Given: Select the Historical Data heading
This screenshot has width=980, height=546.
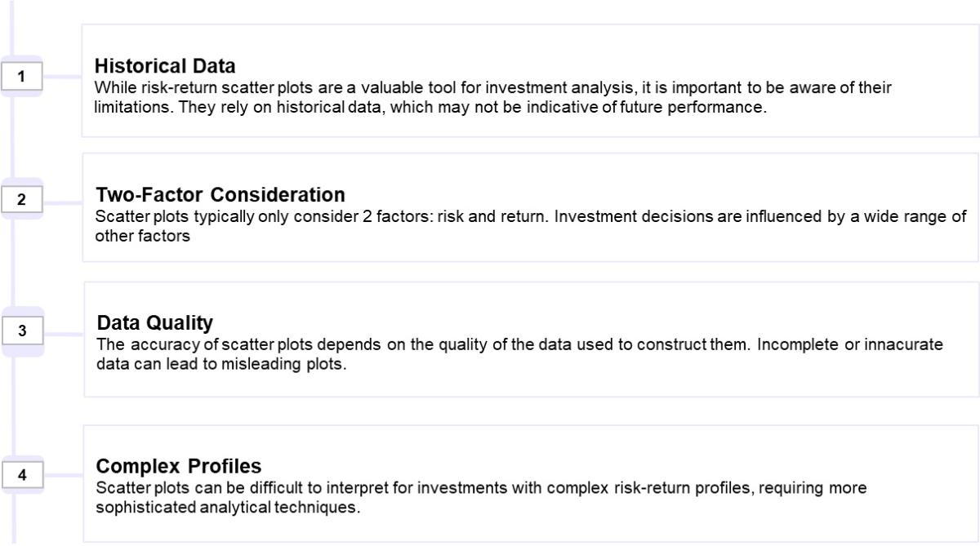Looking at the screenshot, I should click(165, 66).
